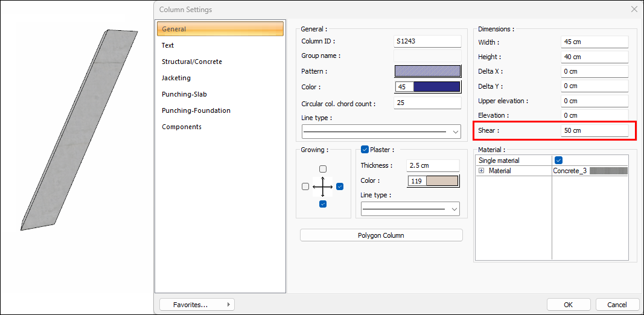This screenshot has height=315, width=644.
Task: Edit the Plaster Thickness field
Action: (x=433, y=165)
